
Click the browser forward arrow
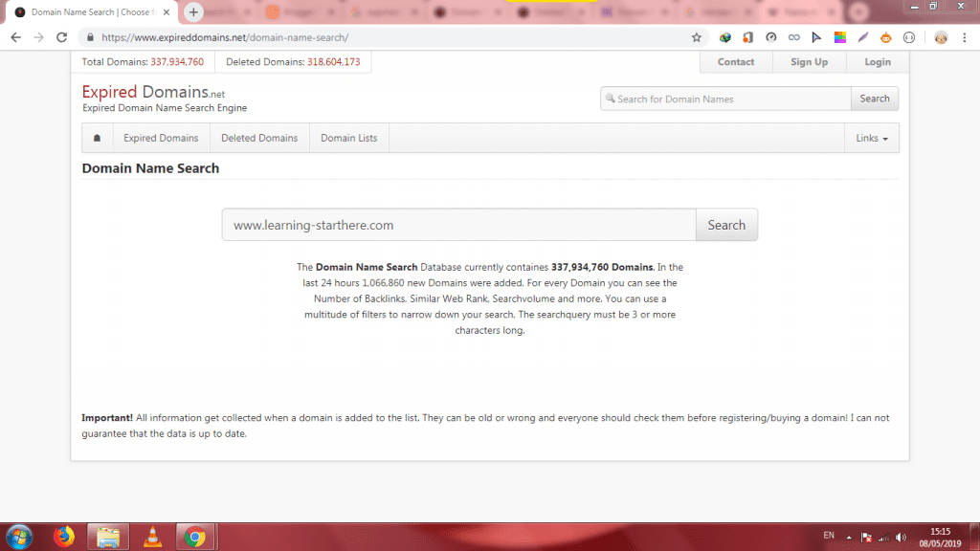(x=38, y=37)
